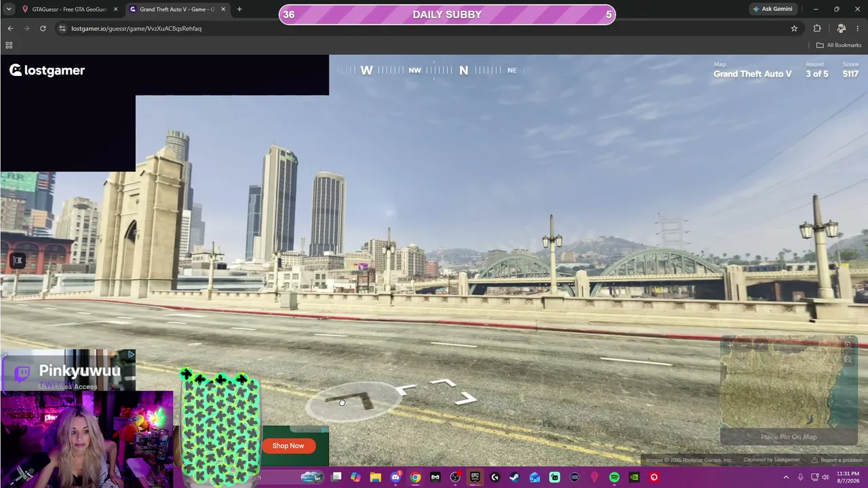Close the GTAGuessr tab
Image resolution: width=868 pixels, height=488 pixels.
point(115,9)
